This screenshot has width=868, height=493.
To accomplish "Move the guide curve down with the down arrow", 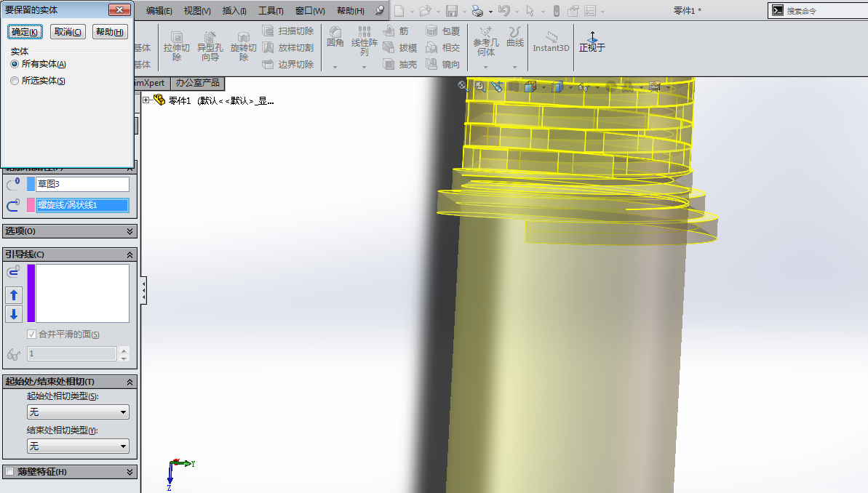I will pos(14,314).
